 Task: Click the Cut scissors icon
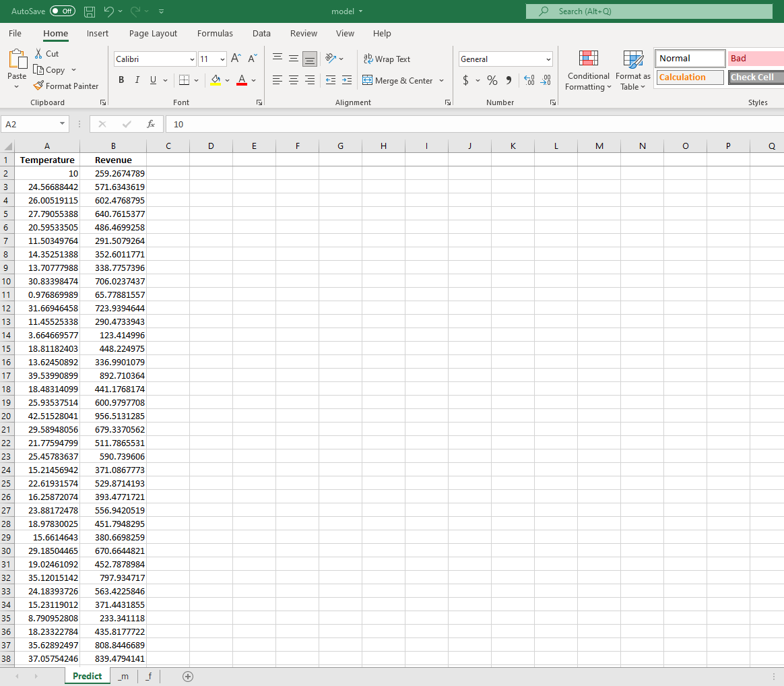pyautogui.click(x=38, y=53)
